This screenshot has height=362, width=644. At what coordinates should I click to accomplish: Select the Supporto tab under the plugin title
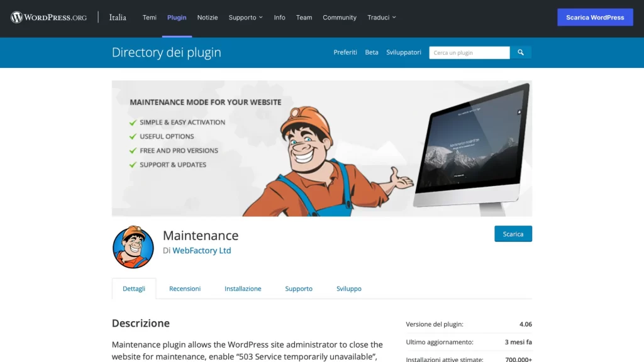299,288
